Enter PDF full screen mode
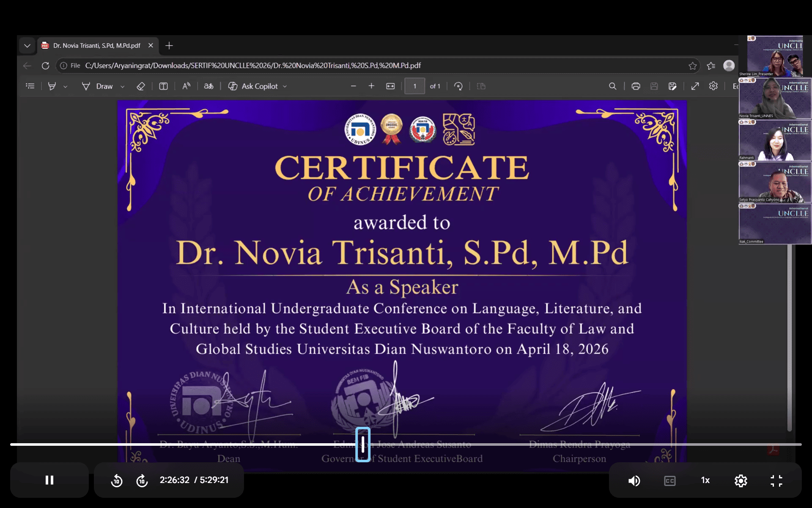This screenshot has width=812, height=508. click(695, 86)
